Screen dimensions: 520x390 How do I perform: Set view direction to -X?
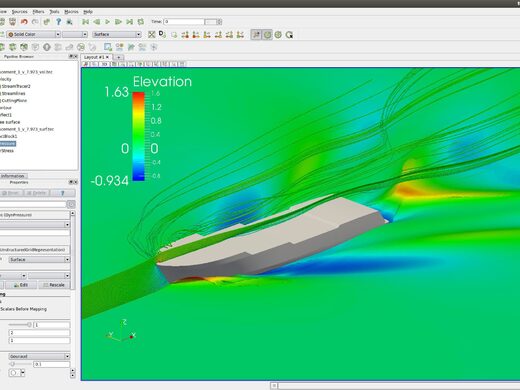pyautogui.click(x=196, y=35)
